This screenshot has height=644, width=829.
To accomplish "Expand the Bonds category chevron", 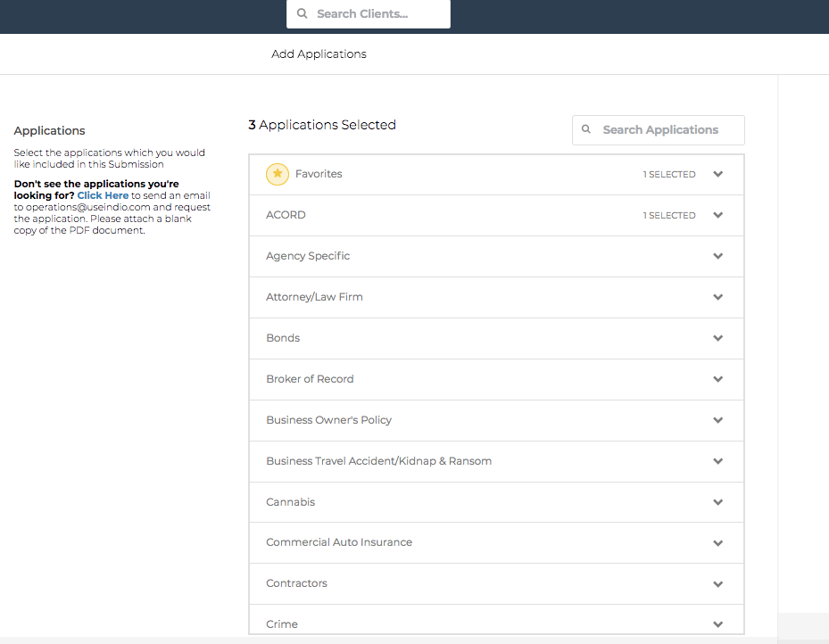I will [x=718, y=338].
